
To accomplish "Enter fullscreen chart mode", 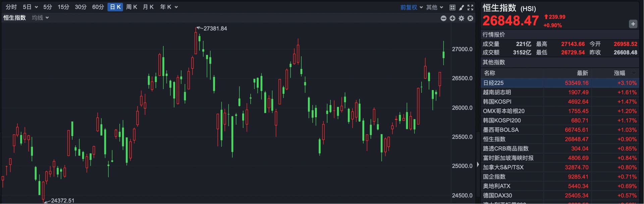I will tap(470, 7).
